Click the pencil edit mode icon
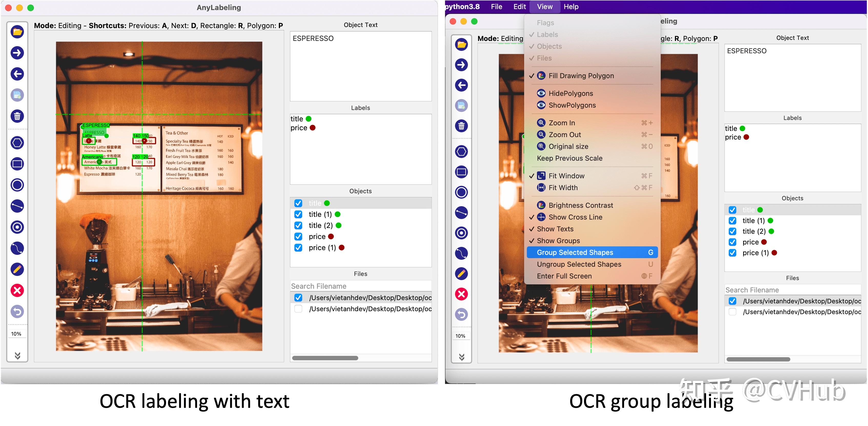 [x=17, y=269]
